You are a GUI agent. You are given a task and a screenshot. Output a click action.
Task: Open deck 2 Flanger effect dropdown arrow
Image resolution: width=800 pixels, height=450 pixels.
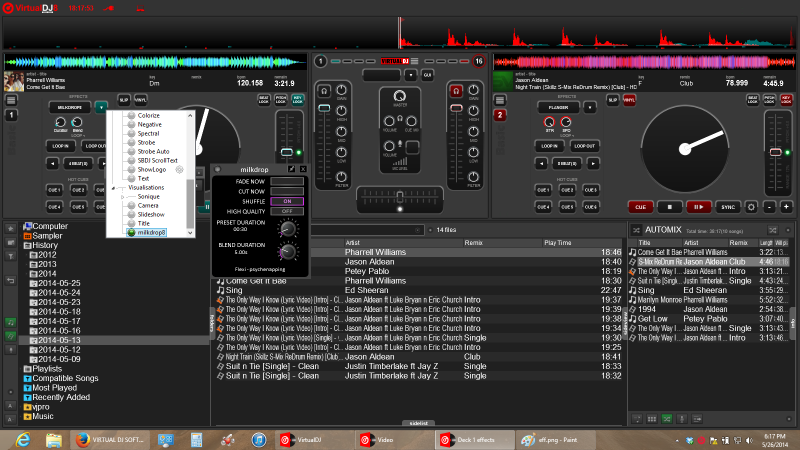pyautogui.click(x=590, y=108)
